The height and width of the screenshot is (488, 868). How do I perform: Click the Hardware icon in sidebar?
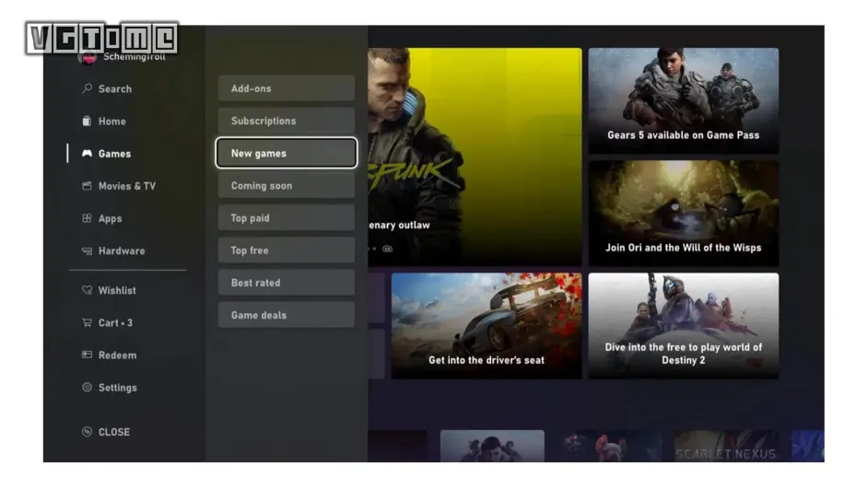pos(88,251)
